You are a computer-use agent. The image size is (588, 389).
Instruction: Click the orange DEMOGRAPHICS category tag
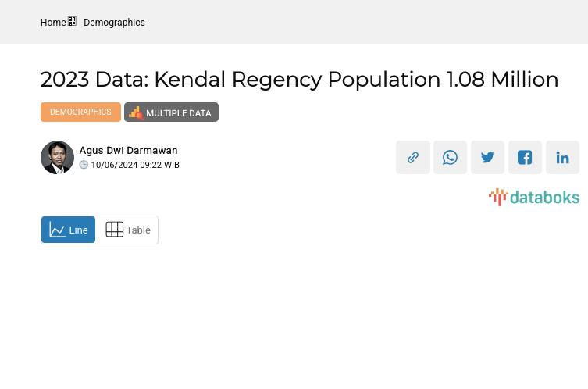point(80,112)
